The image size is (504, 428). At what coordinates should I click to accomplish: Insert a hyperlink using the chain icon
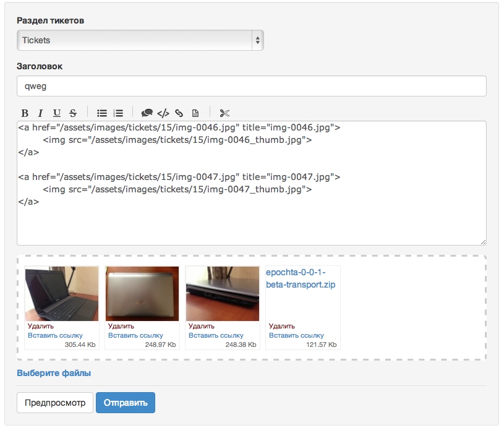(179, 113)
